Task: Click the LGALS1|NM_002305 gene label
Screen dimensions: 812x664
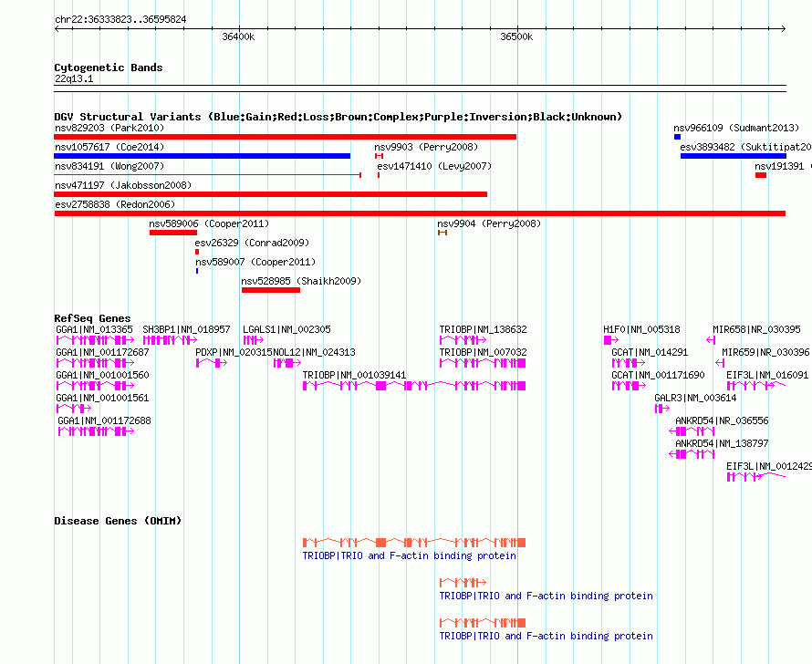Action: [286, 329]
